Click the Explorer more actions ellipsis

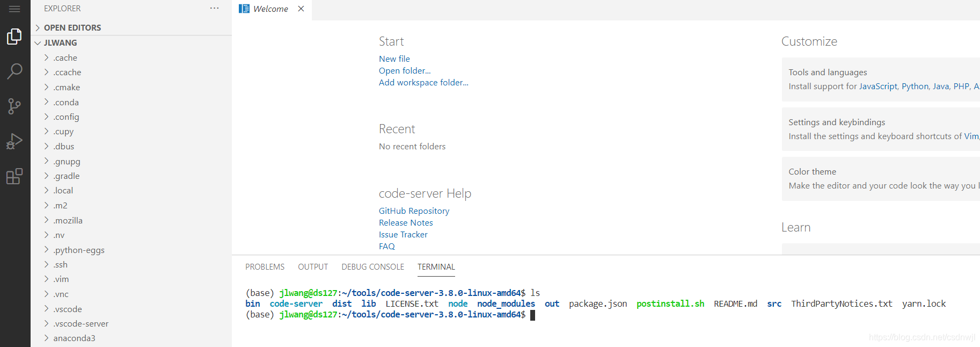215,9
